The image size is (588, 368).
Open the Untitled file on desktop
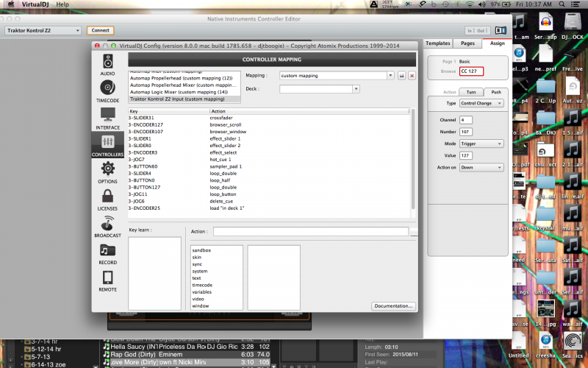[x=519, y=345]
